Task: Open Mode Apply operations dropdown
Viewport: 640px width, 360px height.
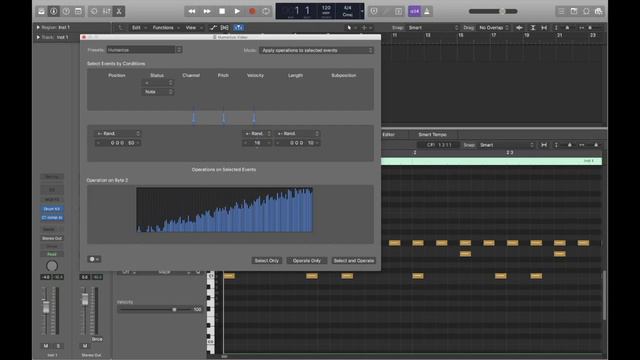Action: 316,50
